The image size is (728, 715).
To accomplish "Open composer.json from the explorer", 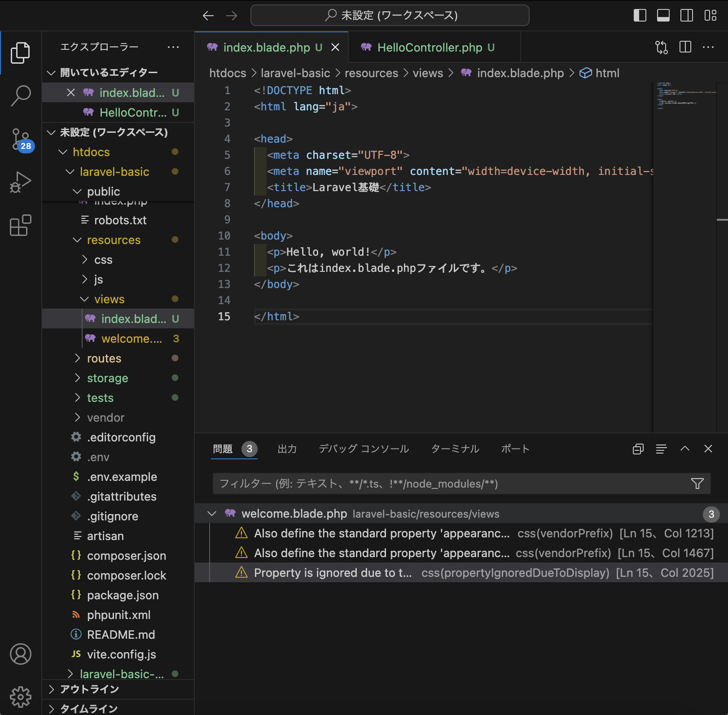I will 126,556.
